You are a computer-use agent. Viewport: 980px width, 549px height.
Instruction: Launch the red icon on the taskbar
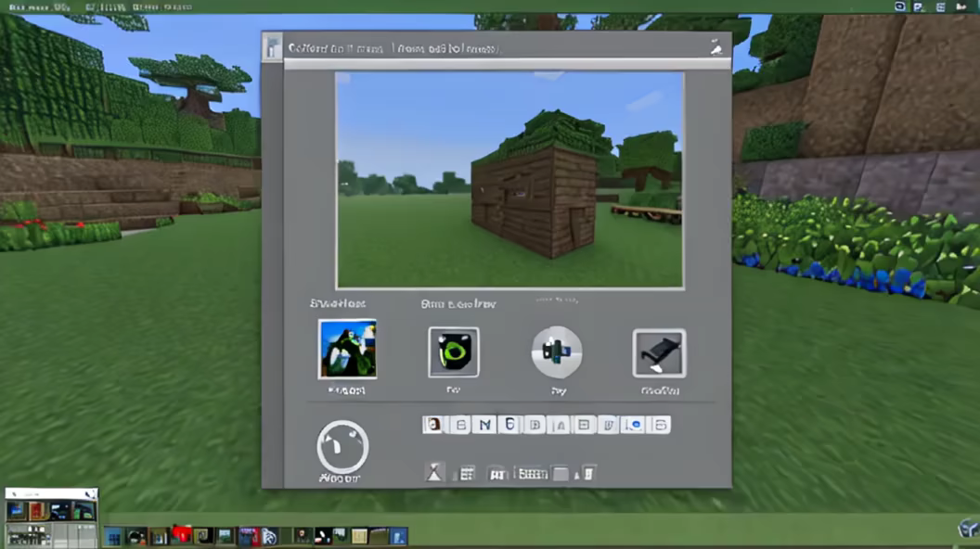pyautogui.click(x=181, y=535)
